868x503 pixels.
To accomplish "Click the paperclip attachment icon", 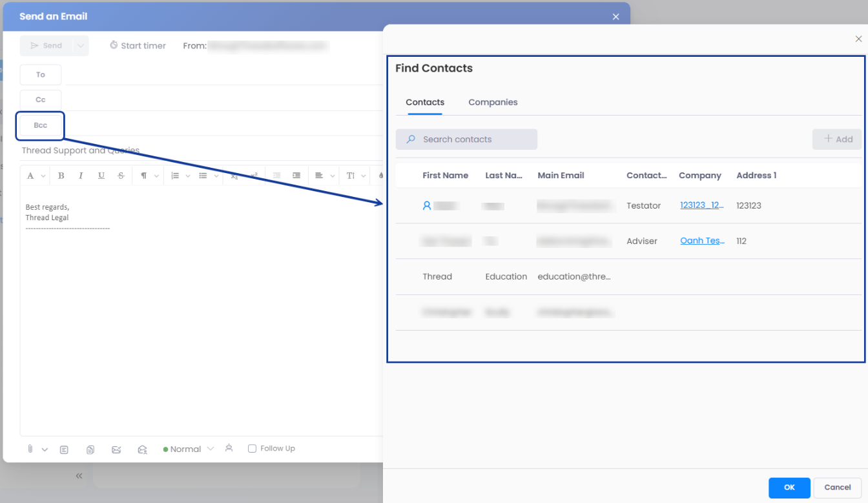I will click(30, 449).
